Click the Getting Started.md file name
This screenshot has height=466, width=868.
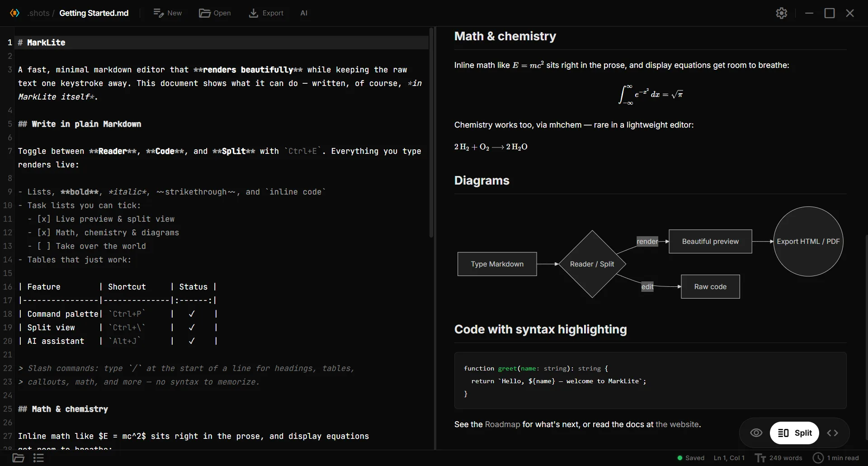(94, 13)
